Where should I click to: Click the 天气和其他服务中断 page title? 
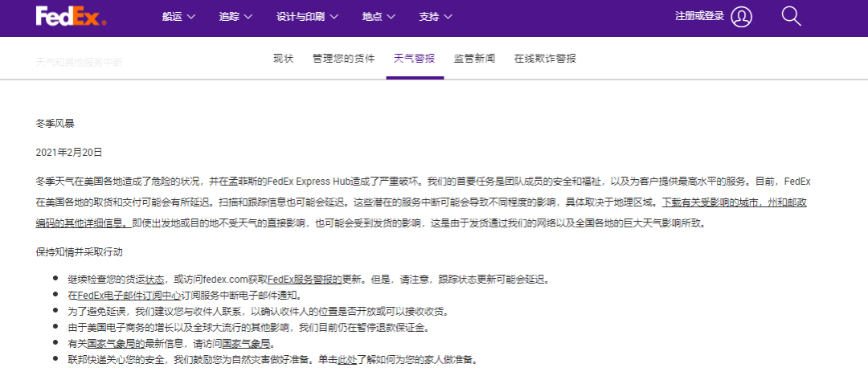point(79,62)
